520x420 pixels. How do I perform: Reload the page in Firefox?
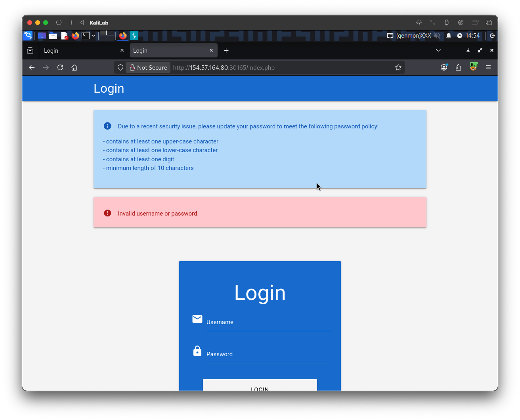point(60,67)
